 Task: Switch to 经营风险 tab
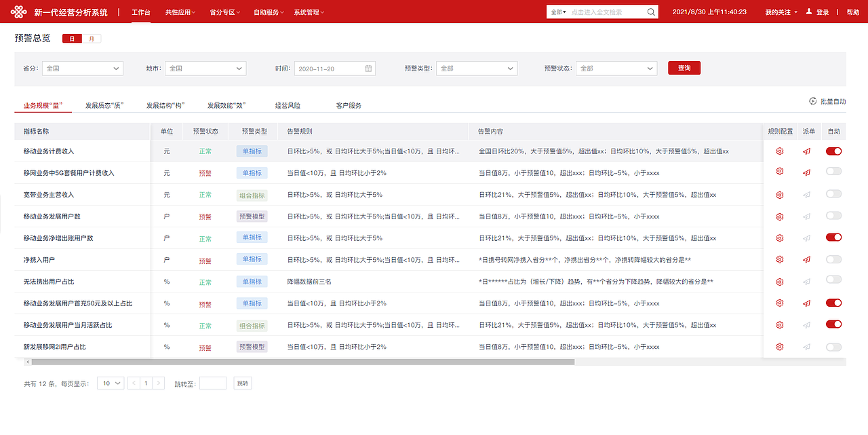pyautogui.click(x=288, y=105)
